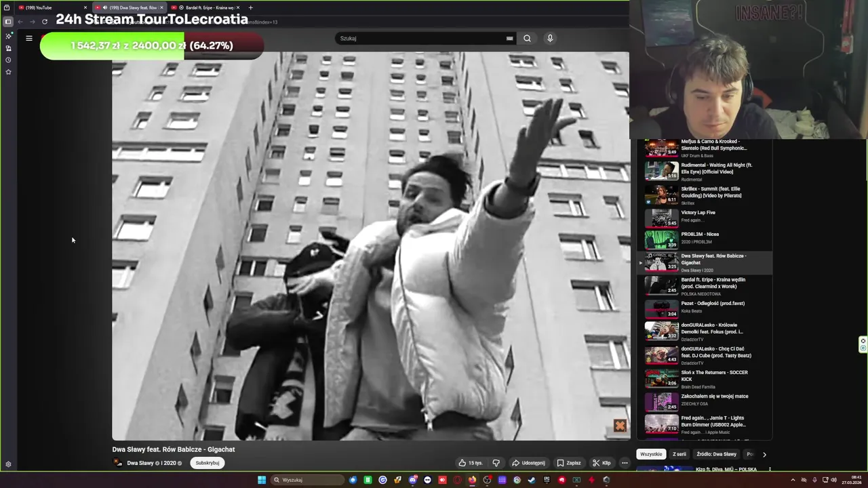Play Bardal ft. Eripe - Kraina wędlin
The height and width of the screenshot is (488, 868).
click(705, 286)
